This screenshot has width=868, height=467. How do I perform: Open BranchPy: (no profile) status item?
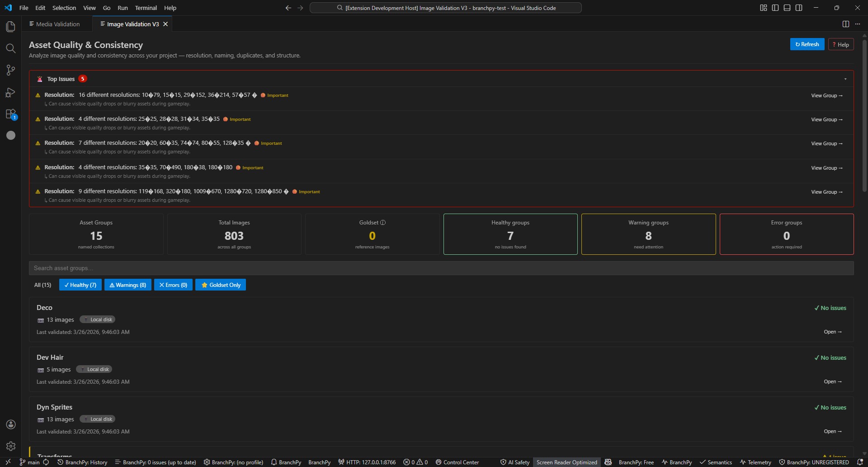(233, 462)
